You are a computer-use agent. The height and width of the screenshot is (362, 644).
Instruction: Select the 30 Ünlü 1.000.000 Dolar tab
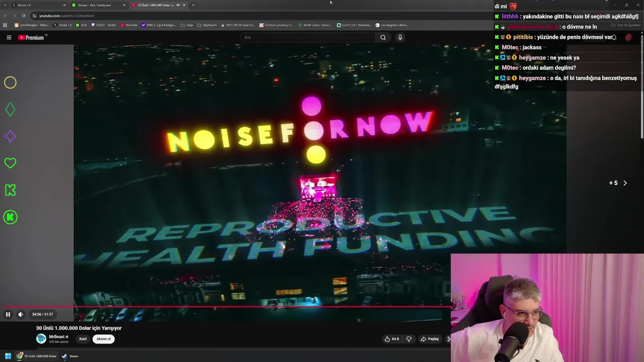point(155,5)
